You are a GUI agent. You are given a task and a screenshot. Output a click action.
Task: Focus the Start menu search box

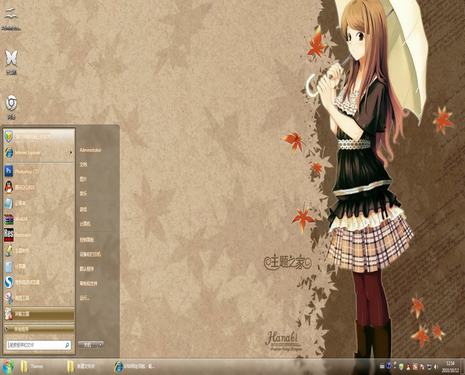click(x=39, y=345)
